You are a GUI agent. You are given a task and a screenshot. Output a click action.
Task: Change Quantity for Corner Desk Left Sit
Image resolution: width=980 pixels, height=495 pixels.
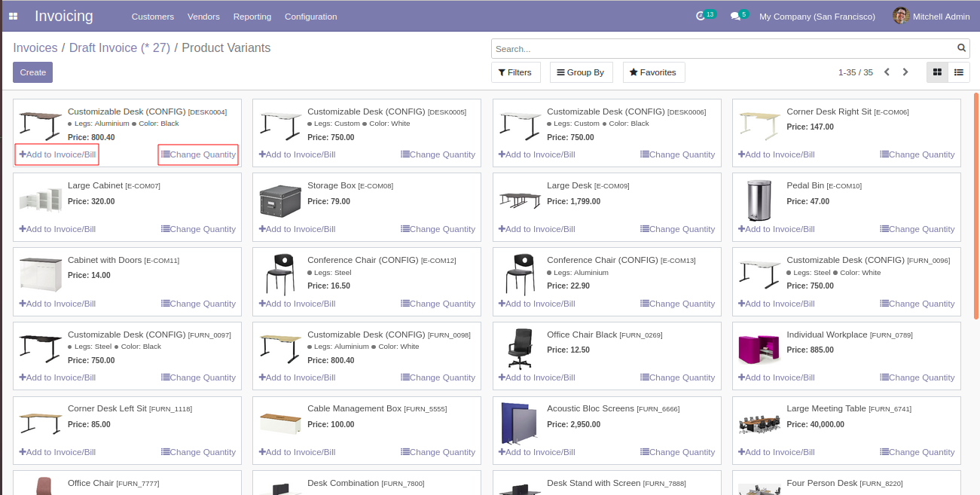coord(199,452)
